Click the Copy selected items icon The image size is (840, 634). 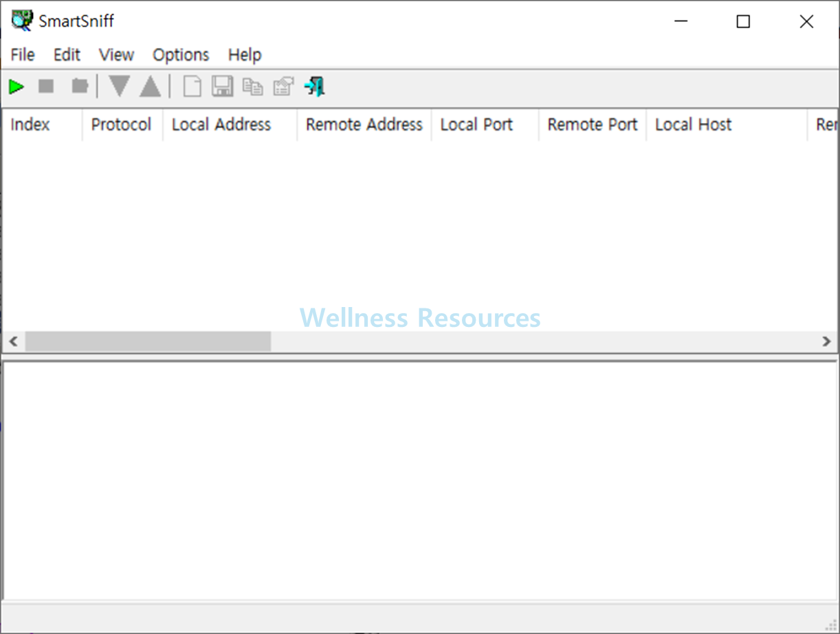click(x=253, y=87)
